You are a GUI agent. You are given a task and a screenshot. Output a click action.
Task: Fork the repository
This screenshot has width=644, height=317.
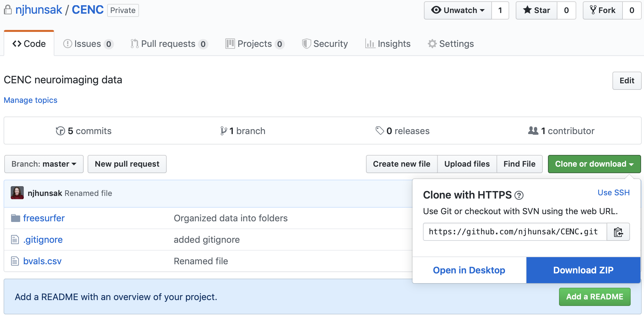click(x=603, y=10)
